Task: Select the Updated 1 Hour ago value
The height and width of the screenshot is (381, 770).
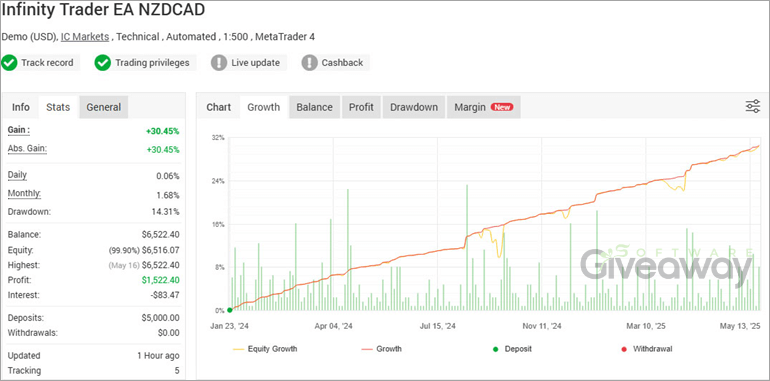Action: [158, 356]
